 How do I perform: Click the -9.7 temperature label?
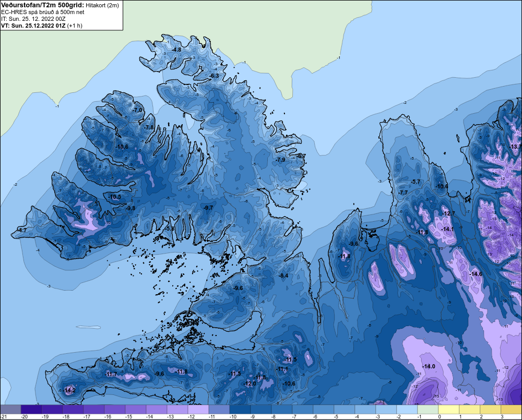click(208, 207)
